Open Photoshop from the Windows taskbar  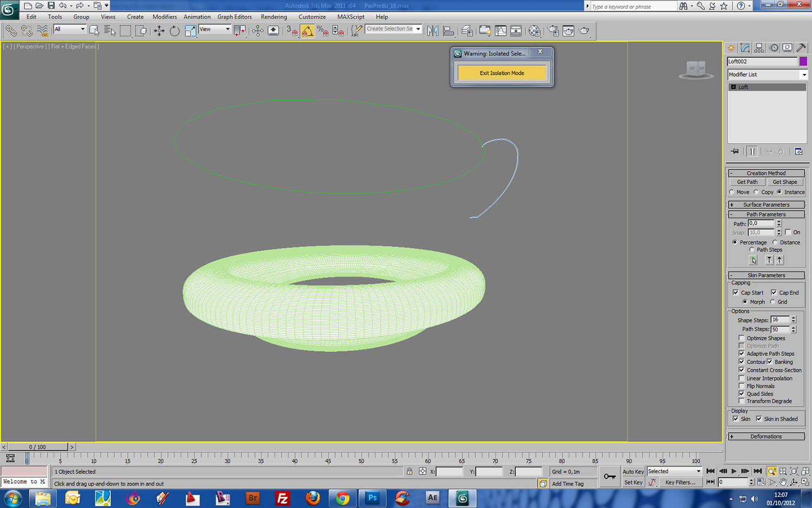point(372,498)
